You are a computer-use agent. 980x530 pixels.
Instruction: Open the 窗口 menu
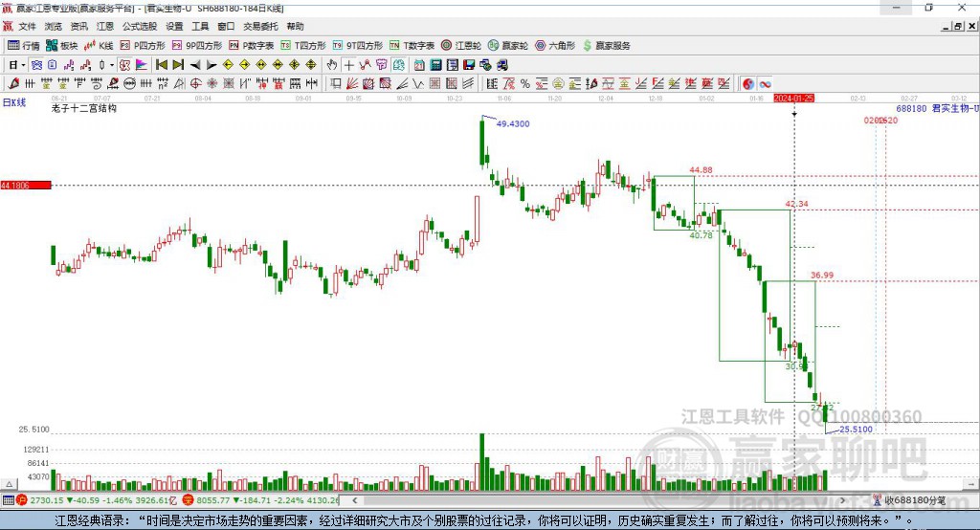point(226,26)
